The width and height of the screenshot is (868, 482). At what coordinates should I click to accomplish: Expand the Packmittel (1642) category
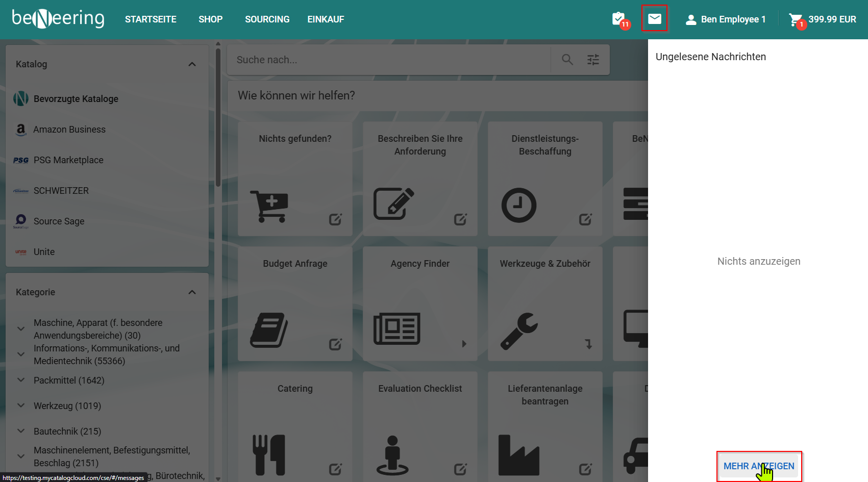click(x=21, y=380)
